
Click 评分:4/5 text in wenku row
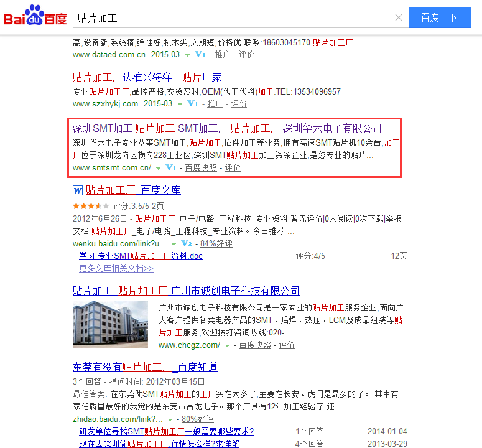(x=310, y=256)
